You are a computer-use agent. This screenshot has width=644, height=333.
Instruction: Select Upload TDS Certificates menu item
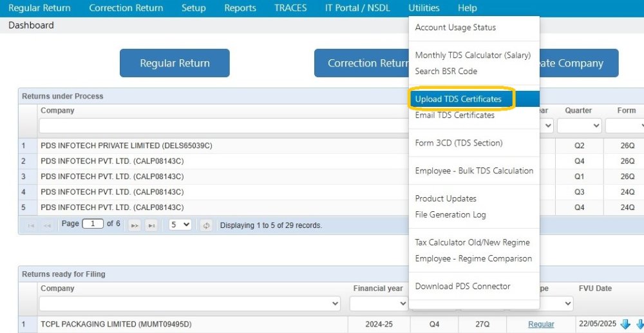click(x=459, y=99)
